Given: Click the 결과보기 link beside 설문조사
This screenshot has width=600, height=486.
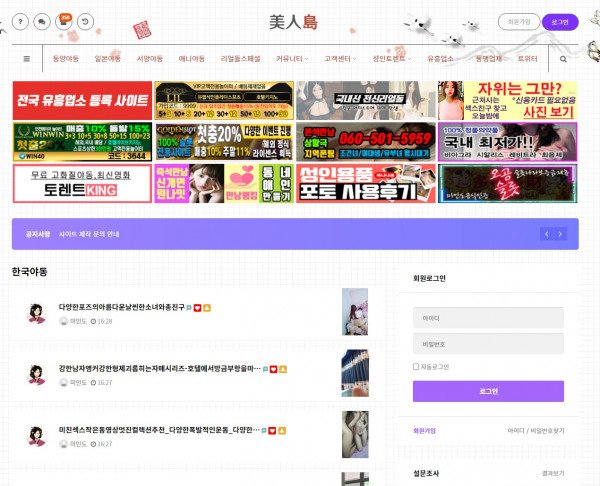Looking at the screenshot, I should 552,473.
